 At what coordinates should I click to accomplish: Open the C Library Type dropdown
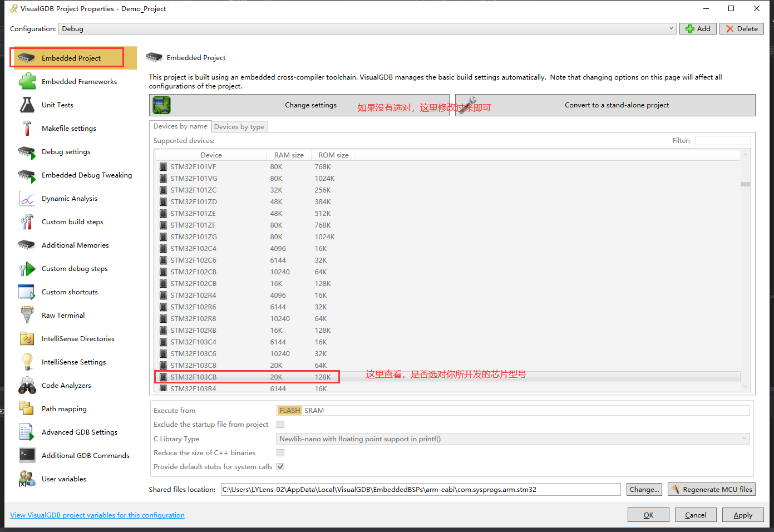pos(513,439)
